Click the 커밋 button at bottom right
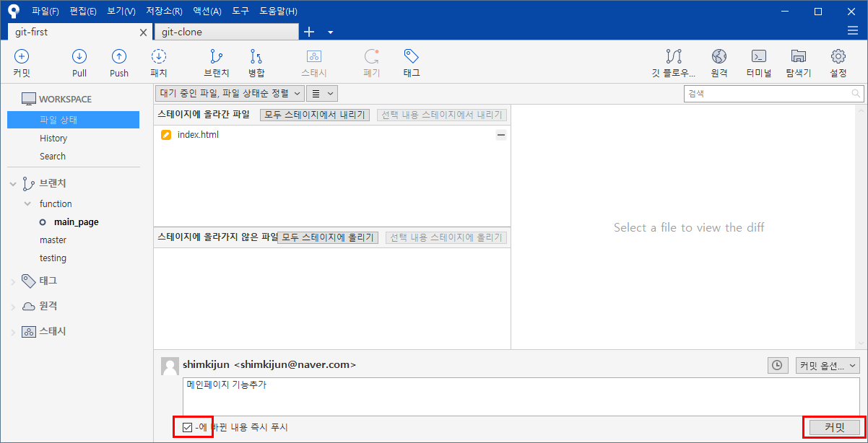Viewport: 868px width, 443px height. tap(834, 427)
